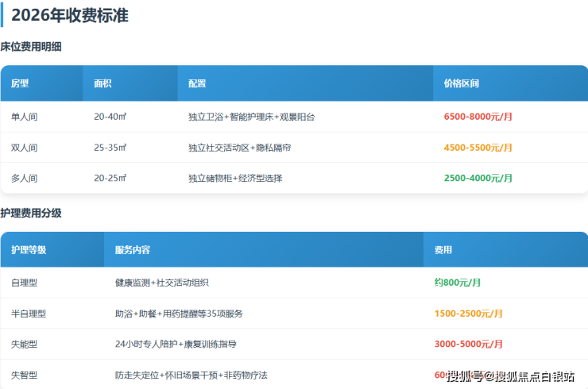The width and height of the screenshot is (588, 389).
Task: Select the 服务内容 column header
Action: click(x=132, y=250)
